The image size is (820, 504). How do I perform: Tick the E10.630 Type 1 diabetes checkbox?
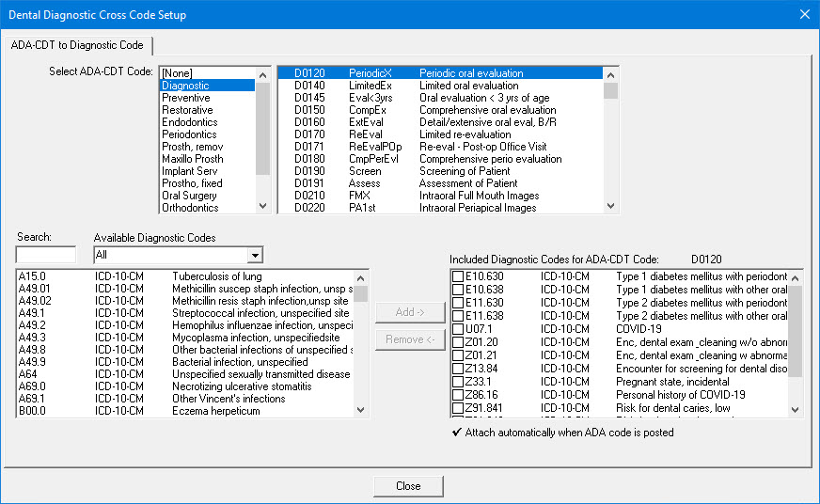coord(458,276)
